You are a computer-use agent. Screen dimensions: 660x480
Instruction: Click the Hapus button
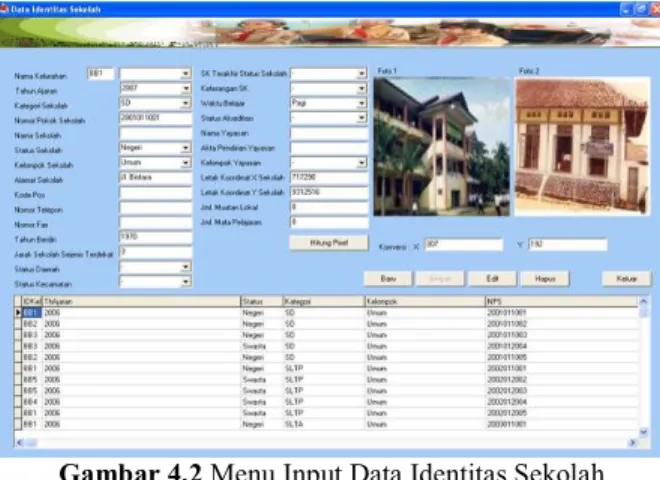(x=545, y=279)
